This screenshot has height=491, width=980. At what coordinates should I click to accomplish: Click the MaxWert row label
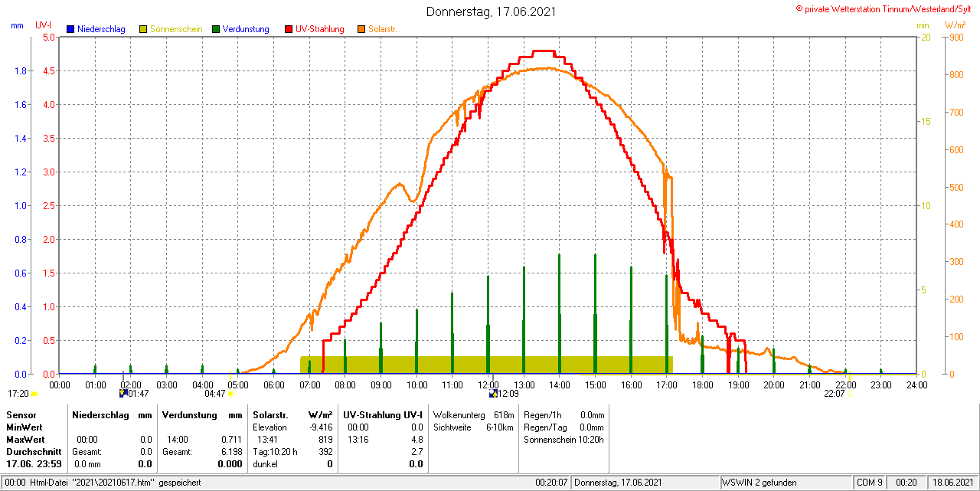[x=25, y=440]
